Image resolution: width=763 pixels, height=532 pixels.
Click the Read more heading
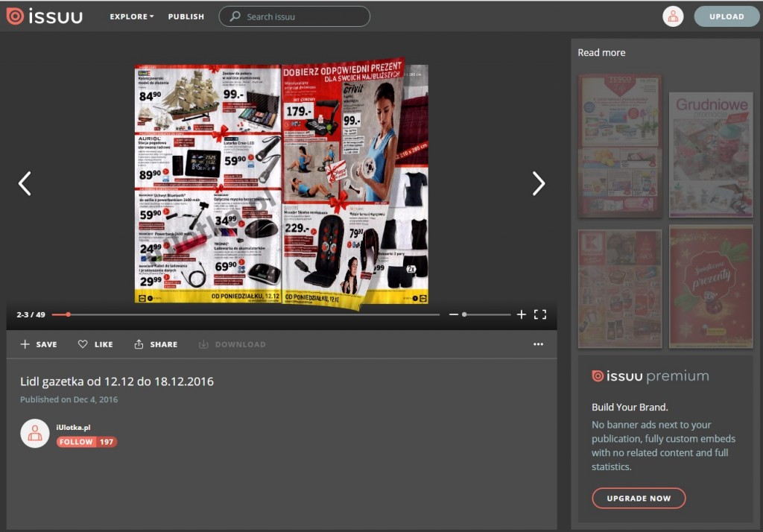pyautogui.click(x=601, y=53)
